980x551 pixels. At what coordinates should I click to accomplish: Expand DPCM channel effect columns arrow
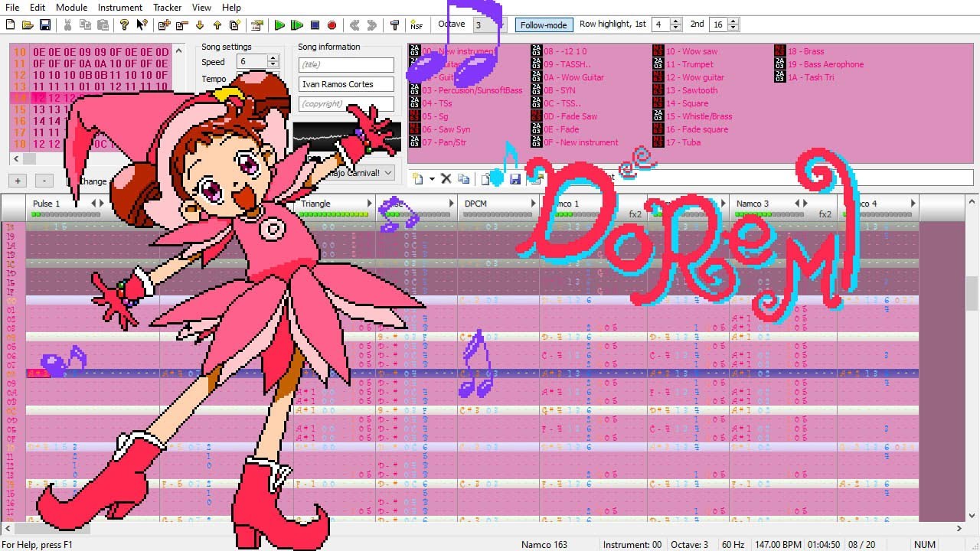click(533, 203)
